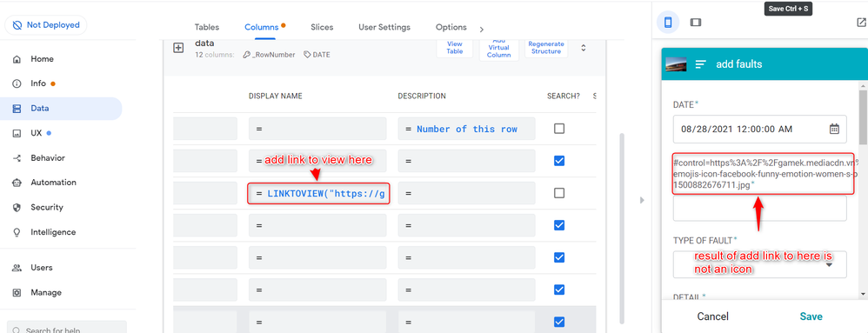Enable Search checkbox for Number of this row
Viewport: 868px width, 333px height.
[559, 129]
